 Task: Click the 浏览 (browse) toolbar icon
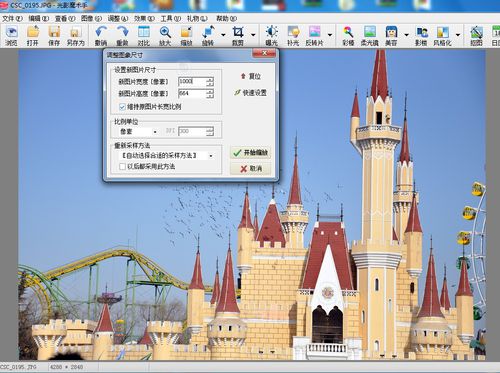pos(12,36)
